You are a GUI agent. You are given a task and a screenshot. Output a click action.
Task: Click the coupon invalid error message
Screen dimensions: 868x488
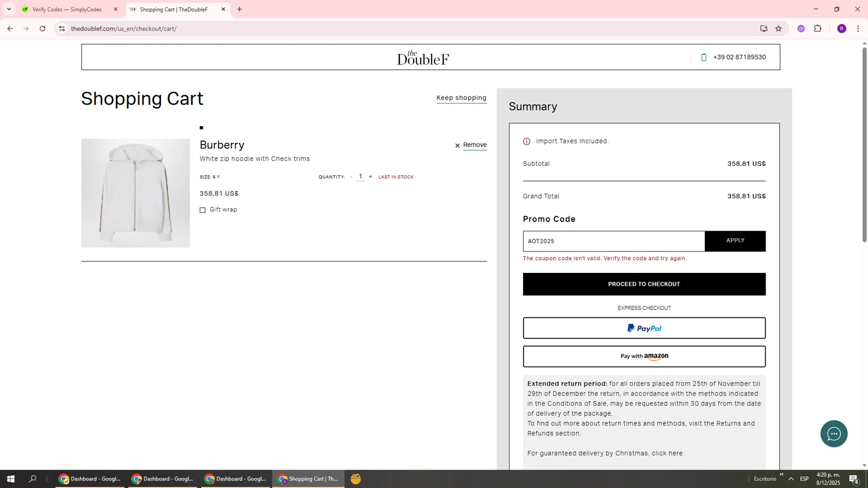pos(605,258)
